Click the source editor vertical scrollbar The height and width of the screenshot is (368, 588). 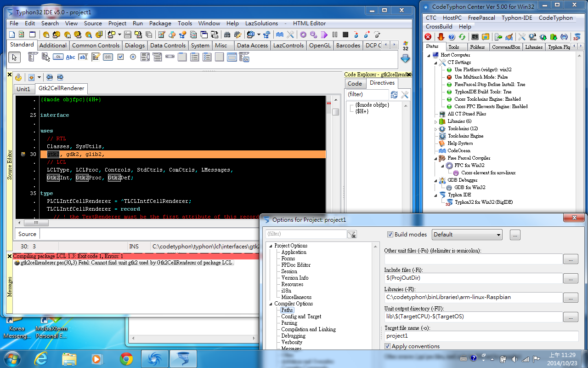point(336,157)
